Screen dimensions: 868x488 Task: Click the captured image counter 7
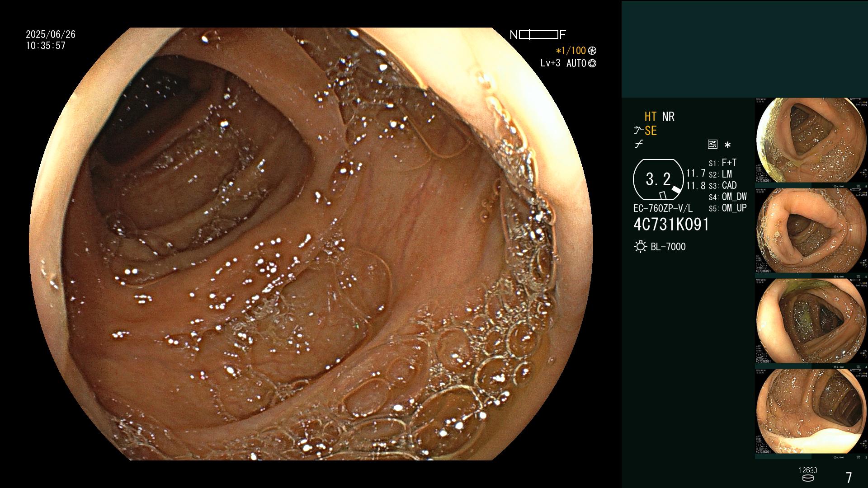[x=849, y=478]
